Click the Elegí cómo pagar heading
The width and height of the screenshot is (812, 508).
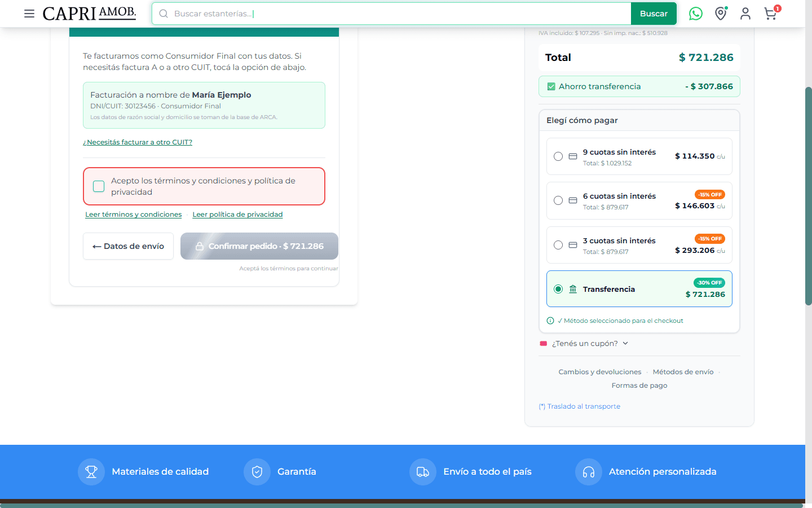tap(582, 120)
